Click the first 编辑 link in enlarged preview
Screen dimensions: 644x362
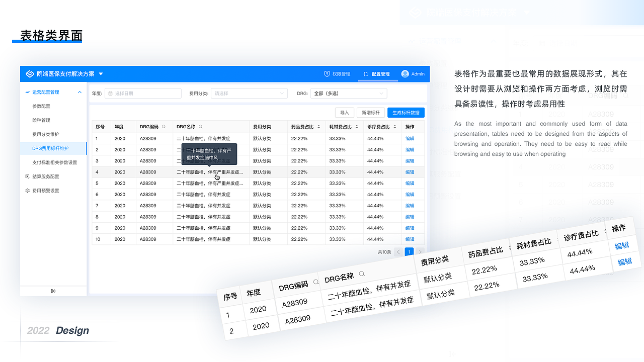(622, 245)
